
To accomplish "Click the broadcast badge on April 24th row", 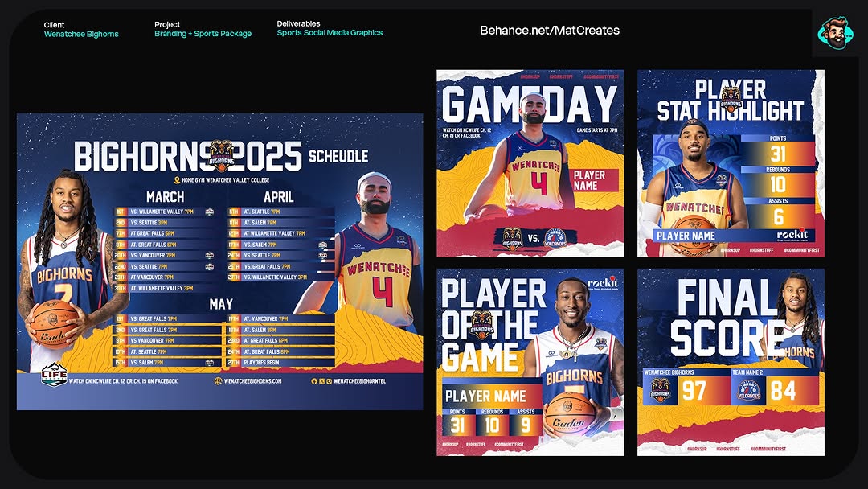I will tap(323, 255).
